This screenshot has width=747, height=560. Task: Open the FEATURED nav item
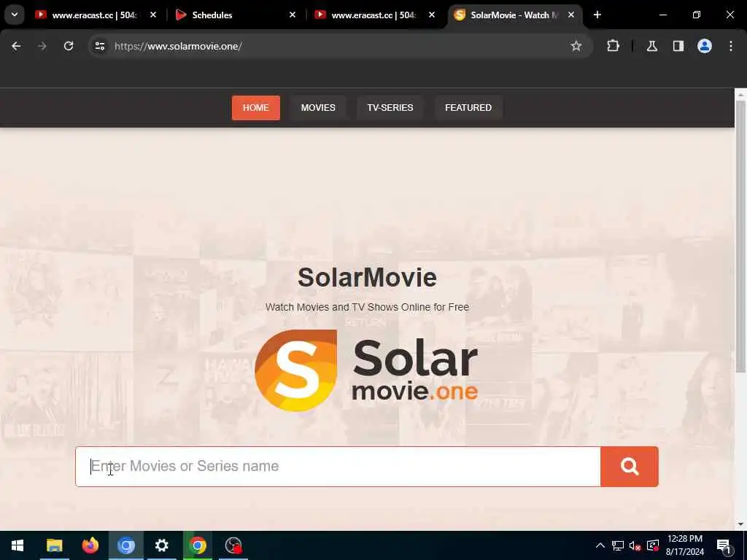point(468,108)
